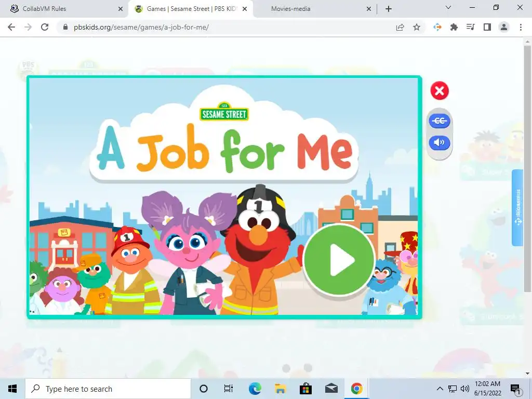Bookmark this page with the star

[417, 27]
